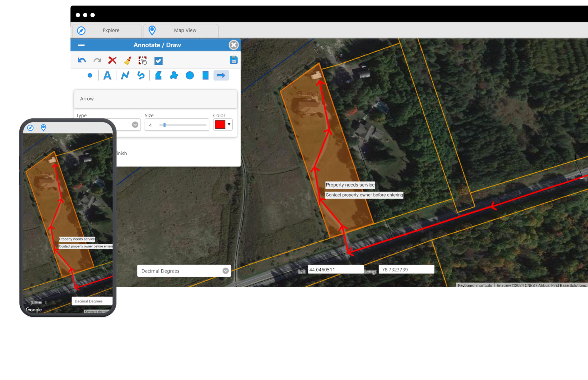Open the Color dropdown arrow
Image resolution: width=588 pixels, height=380 pixels.
point(228,124)
